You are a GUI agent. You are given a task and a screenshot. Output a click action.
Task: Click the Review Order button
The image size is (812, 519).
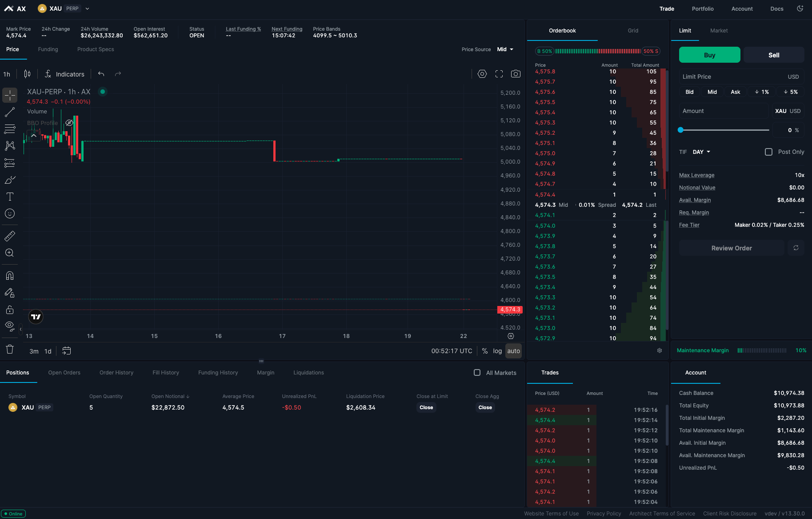pos(732,248)
